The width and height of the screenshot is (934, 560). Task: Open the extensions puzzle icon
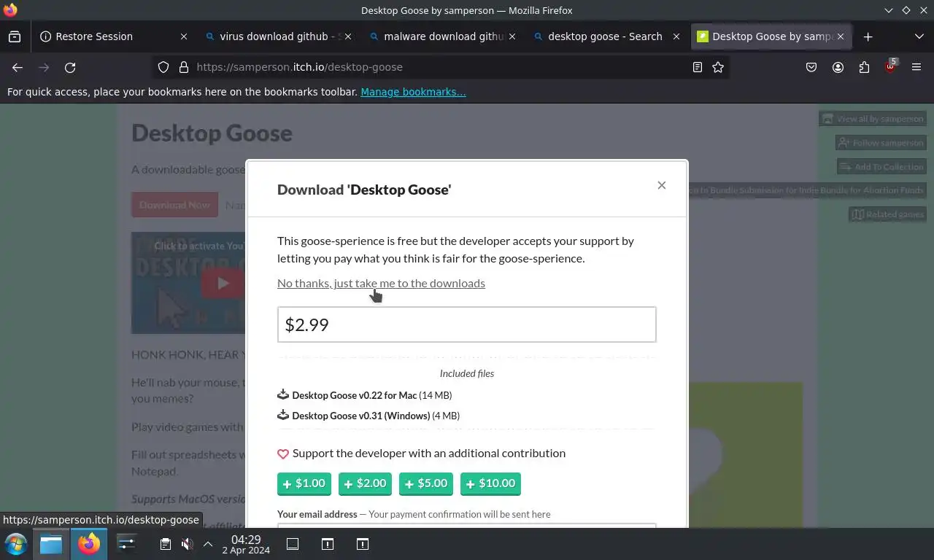pos(864,67)
